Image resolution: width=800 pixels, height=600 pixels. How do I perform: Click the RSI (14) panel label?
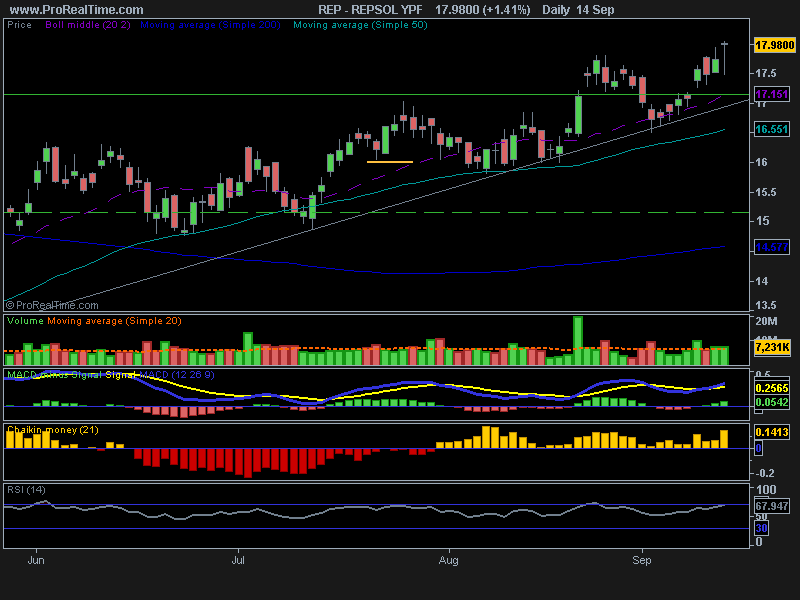26,490
